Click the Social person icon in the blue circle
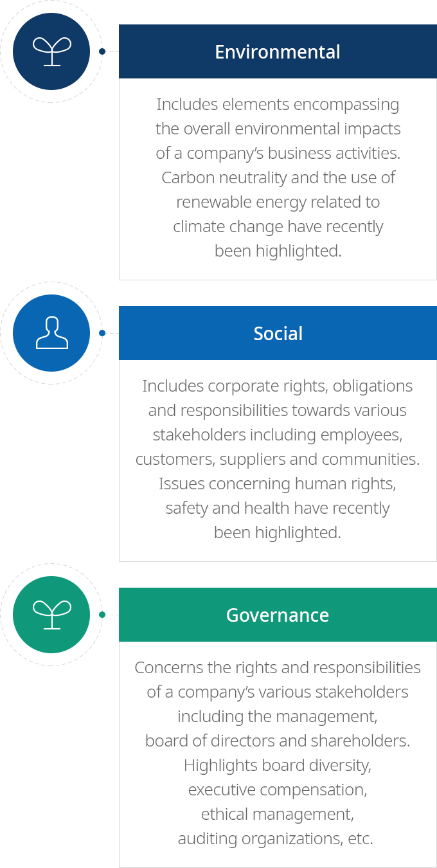Viewport: 437px width, 868px height. click(x=51, y=333)
